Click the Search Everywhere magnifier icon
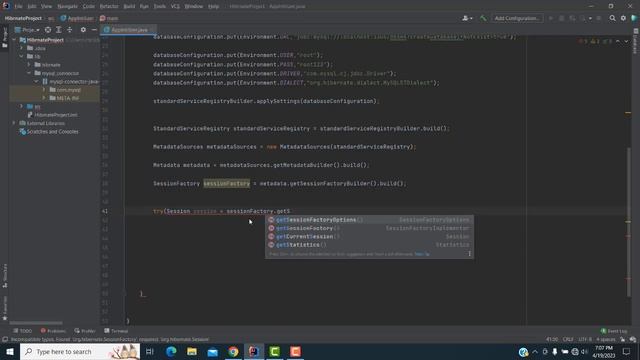 click(x=612, y=18)
